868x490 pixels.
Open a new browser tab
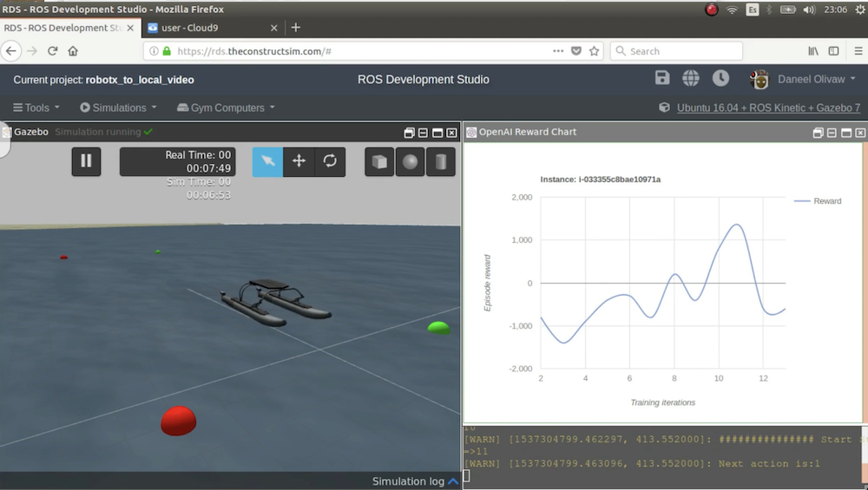tap(296, 28)
